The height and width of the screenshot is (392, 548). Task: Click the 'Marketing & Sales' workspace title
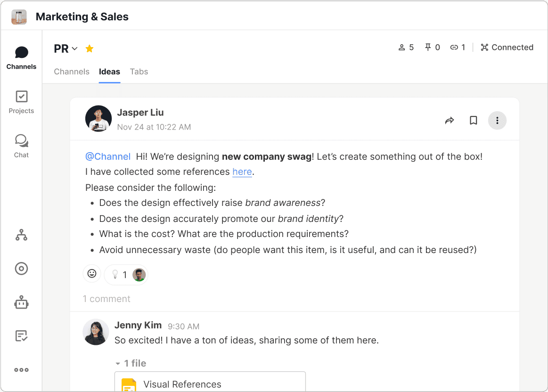[x=82, y=17]
